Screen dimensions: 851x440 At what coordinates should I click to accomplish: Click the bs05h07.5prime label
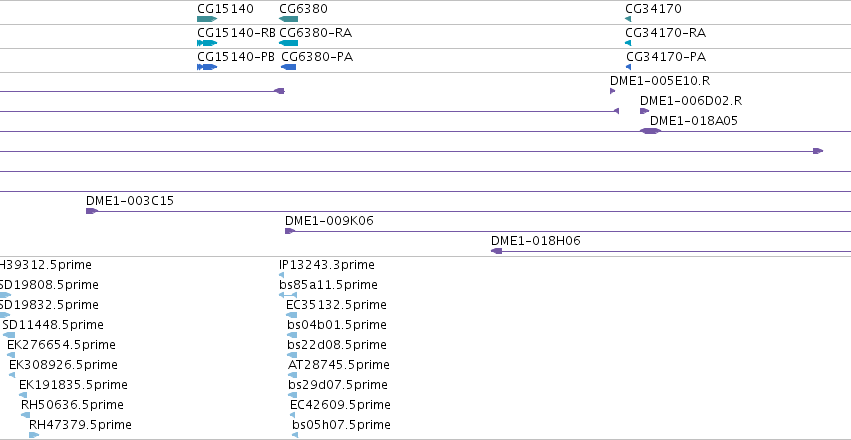point(341,424)
